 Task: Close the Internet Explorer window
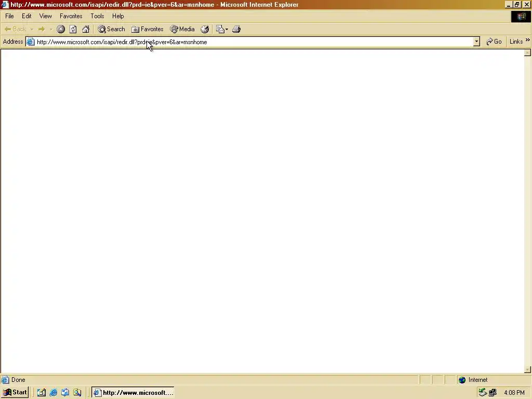(527, 4)
